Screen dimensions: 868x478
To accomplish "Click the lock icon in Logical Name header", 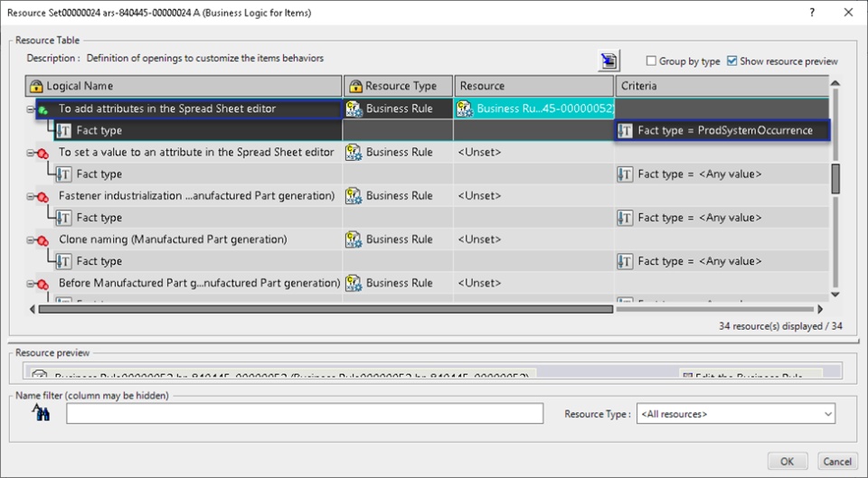I will [x=36, y=86].
